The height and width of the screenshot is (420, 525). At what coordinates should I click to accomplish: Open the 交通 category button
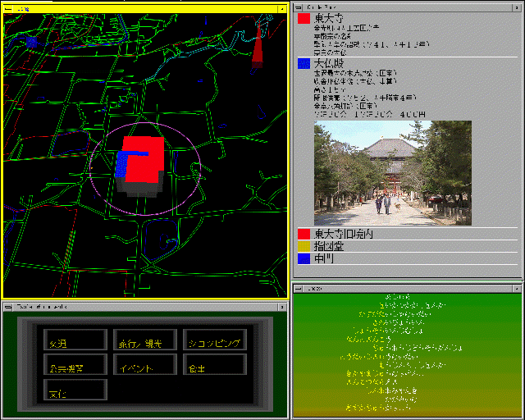click(75, 340)
